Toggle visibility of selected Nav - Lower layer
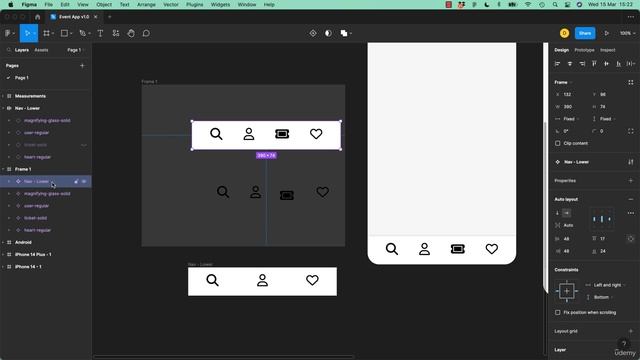 coord(84,181)
